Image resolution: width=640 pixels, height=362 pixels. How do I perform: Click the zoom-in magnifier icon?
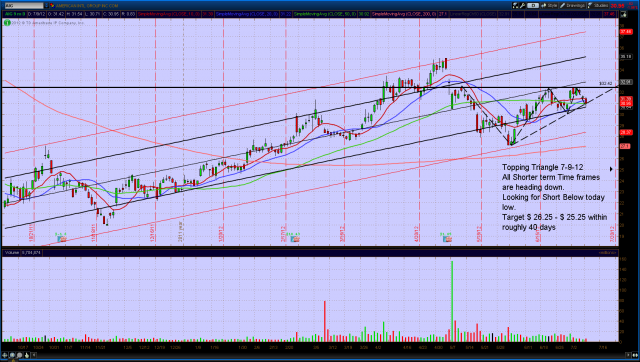point(12,355)
